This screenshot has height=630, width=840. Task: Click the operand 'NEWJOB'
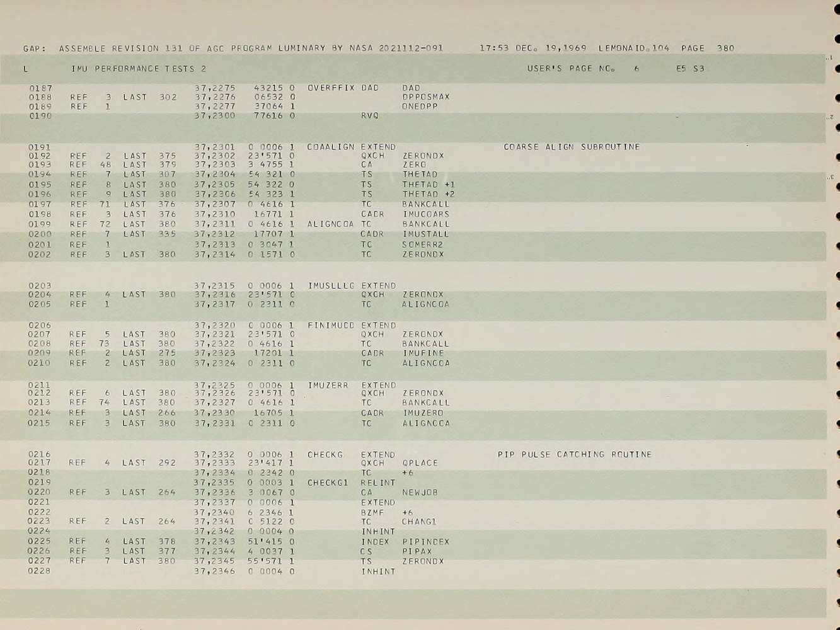[420, 493]
